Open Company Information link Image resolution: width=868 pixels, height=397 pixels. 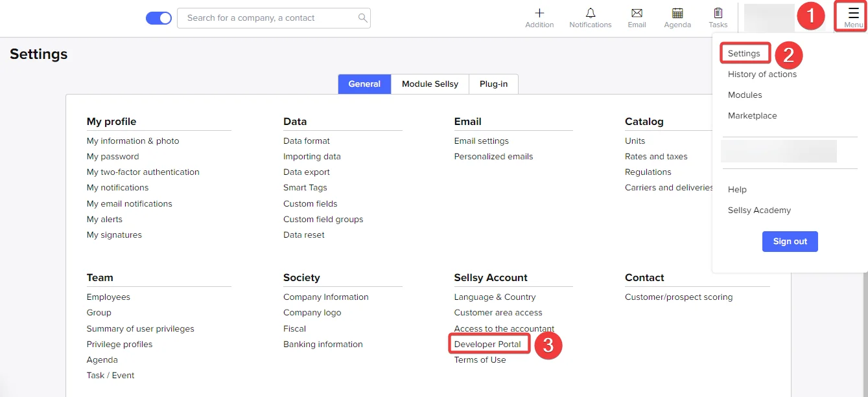click(x=326, y=297)
